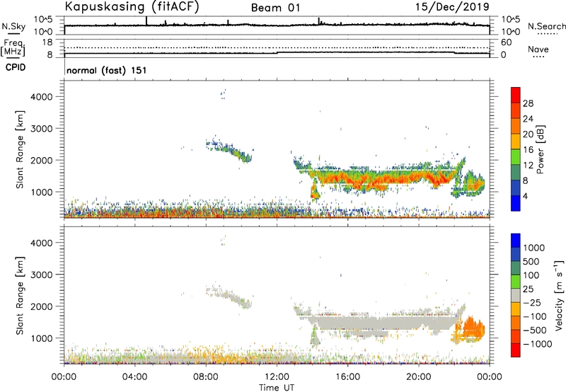Click the 'Power [dB]' color bar label
Screen dimensions: 566x392
click(540, 149)
